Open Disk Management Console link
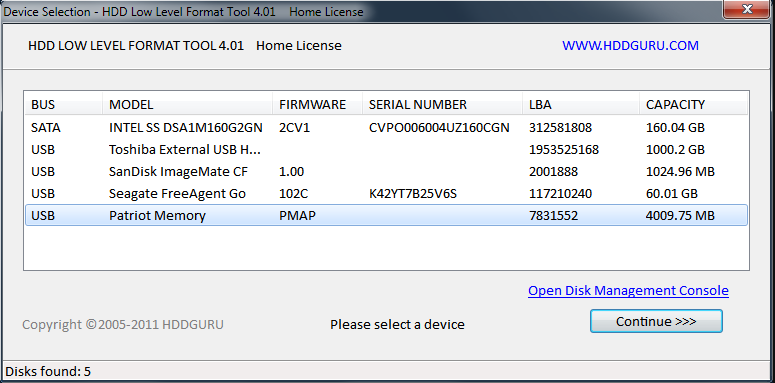775x383 pixels. (x=628, y=291)
